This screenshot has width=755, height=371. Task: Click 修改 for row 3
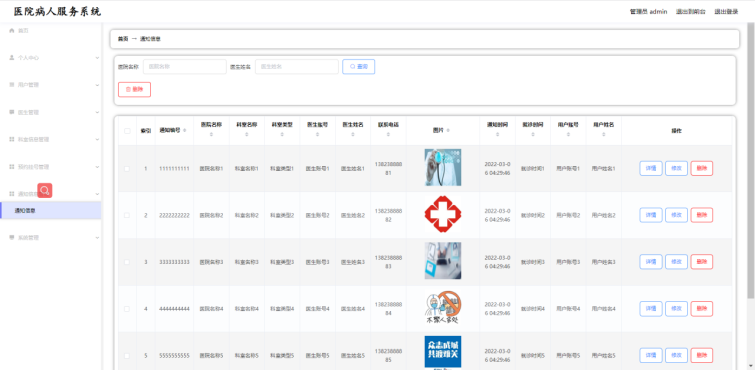coord(677,262)
